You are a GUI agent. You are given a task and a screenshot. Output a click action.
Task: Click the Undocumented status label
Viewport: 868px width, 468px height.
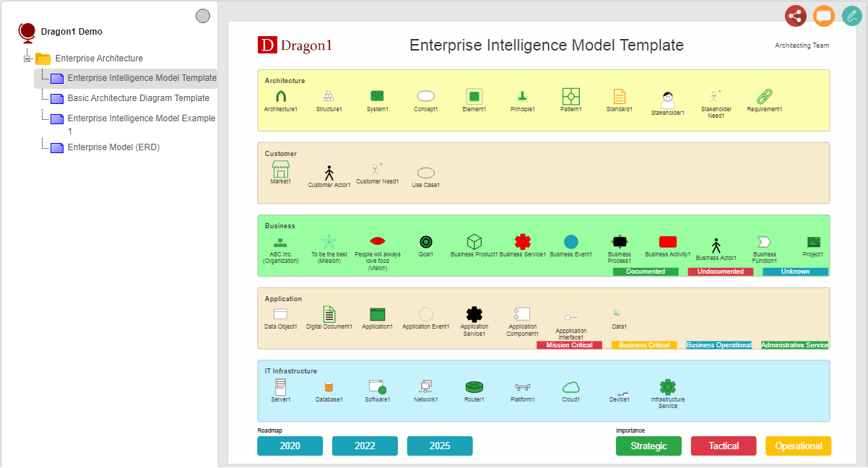pyautogui.click(x=720, y=272)
